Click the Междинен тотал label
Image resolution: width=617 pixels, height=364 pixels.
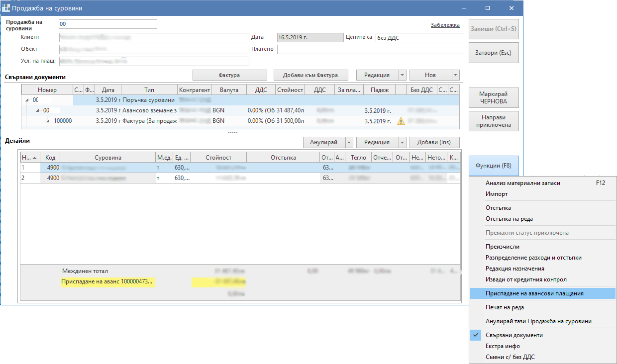point(85,271)
